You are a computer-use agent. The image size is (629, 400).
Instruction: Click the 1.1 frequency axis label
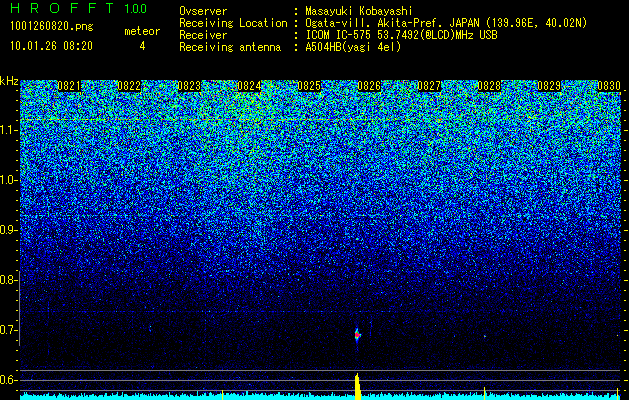click(7, 130)
